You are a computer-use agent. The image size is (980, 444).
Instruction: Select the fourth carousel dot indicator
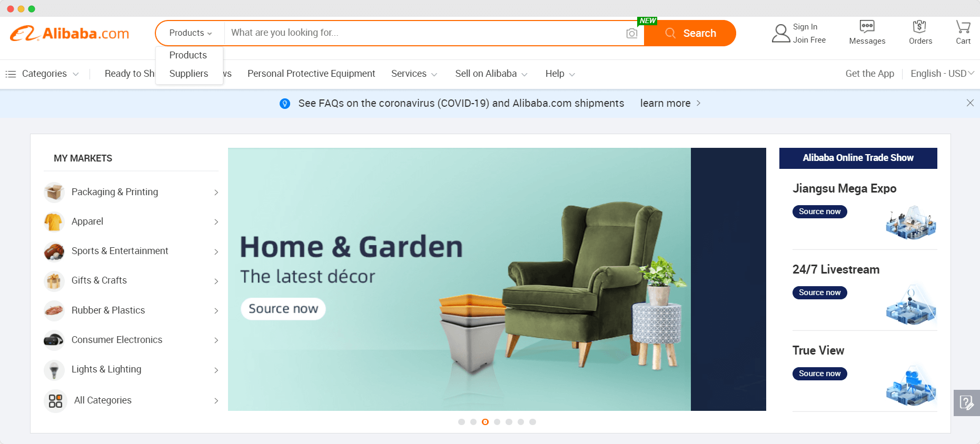(497, 422)
